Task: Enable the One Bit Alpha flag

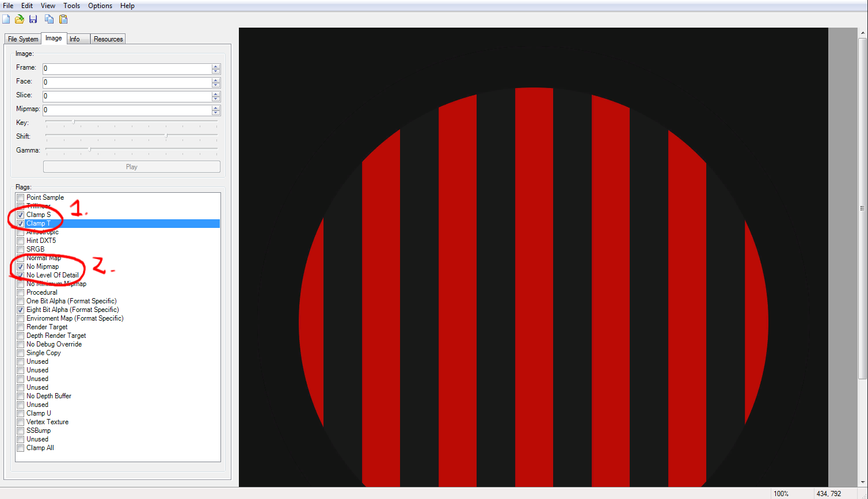Action: point(21,301)
